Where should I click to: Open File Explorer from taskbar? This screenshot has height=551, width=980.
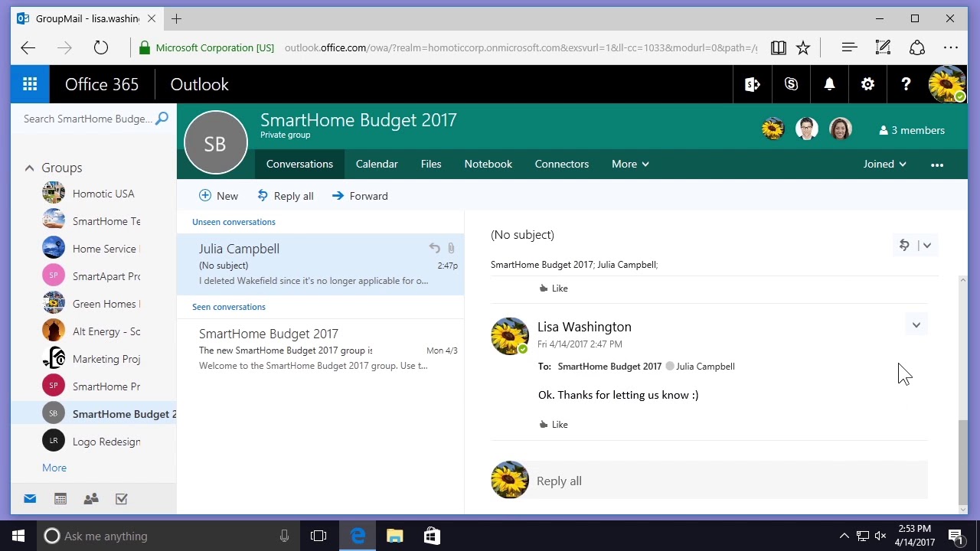394,536
